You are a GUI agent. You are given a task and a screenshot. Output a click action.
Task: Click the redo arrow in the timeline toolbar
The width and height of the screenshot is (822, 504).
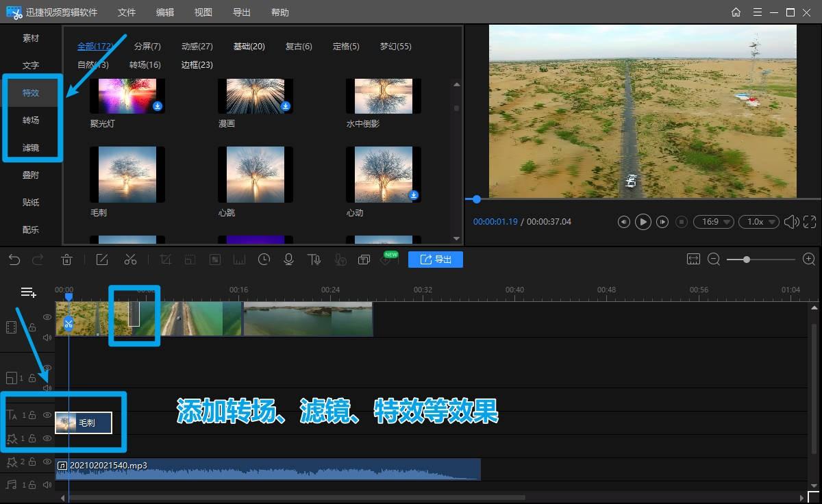(x=38, y=260)
